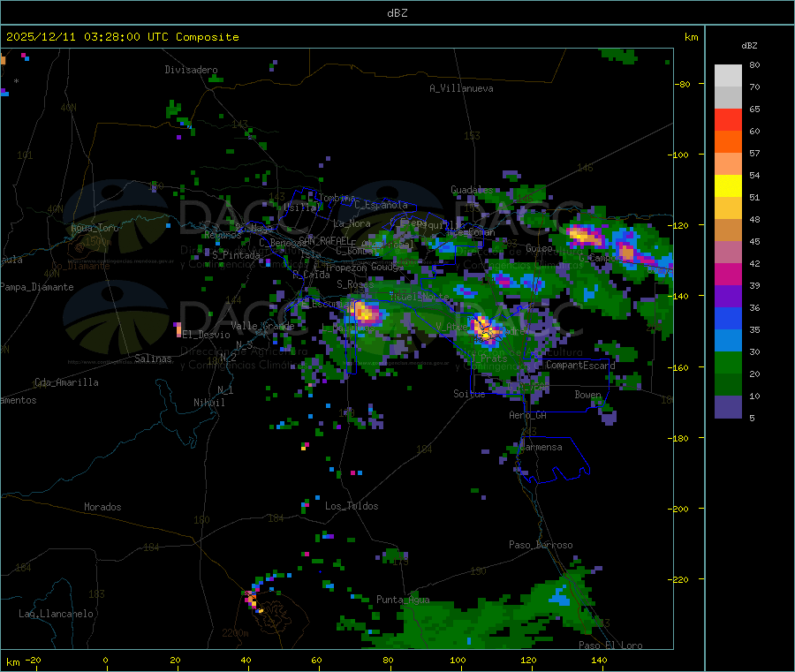Click the 'Pampa_Diamante' label
This screenshot has height=672, width=795.
pos(37,287)
